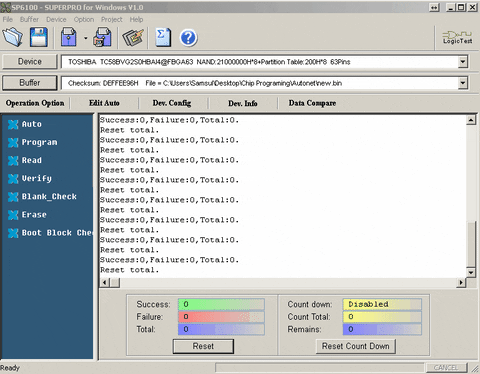Expand the TOSHIBA device dropdown

tap(463, 62)
